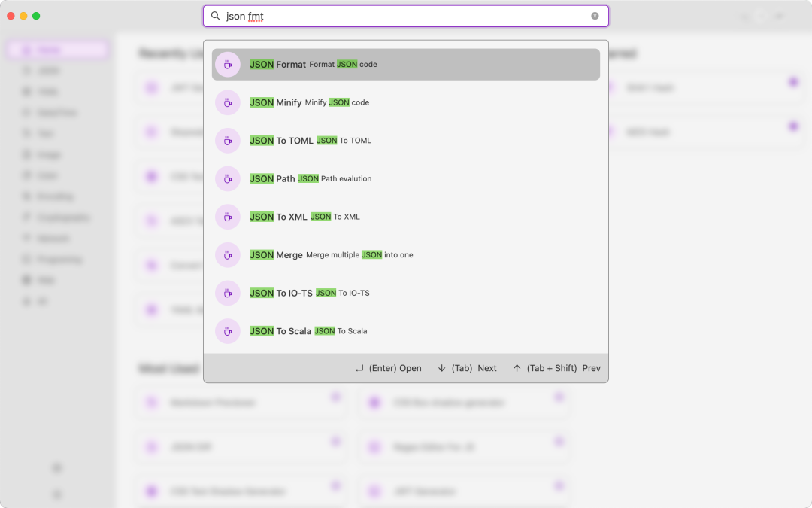Image resolution: width=812 pixels, height=508 pixels.
Task: Click the "Minify JSON code" description
Action: point(337,102)
